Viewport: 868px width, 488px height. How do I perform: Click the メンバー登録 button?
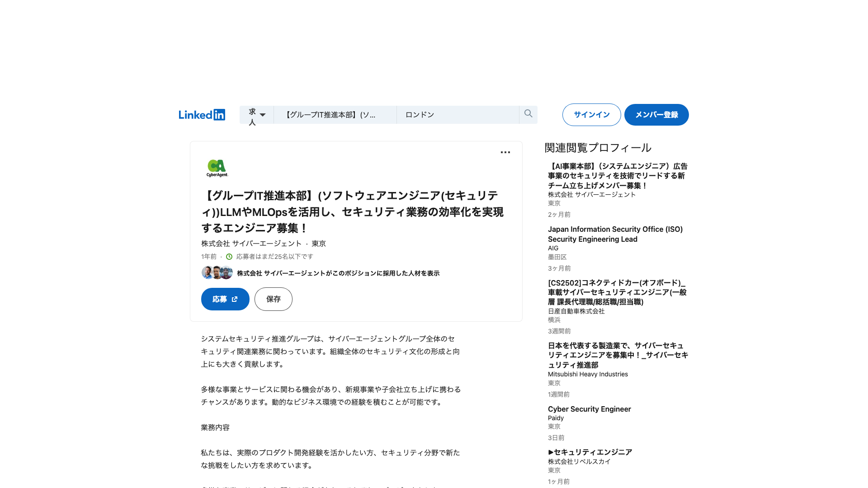click(656, 115)
